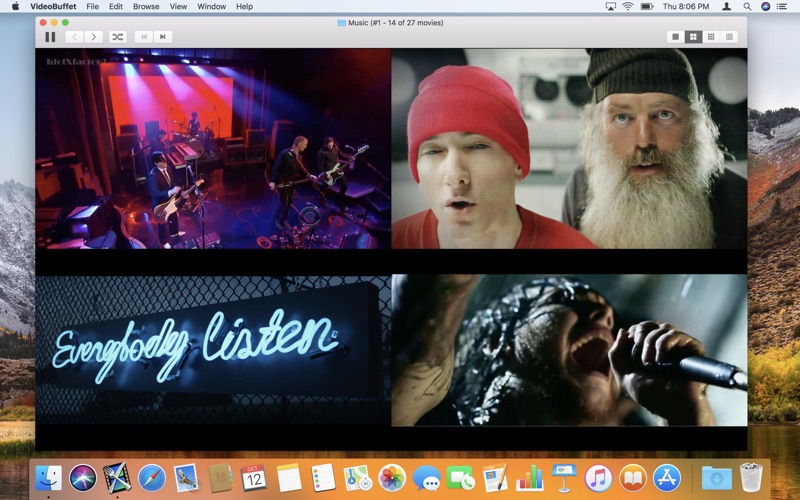Open Mail stamp icon in the Dock
Image resolution: width=800 pixels, height=500 pixels.
pyautogui.click(x=186, y=479)
